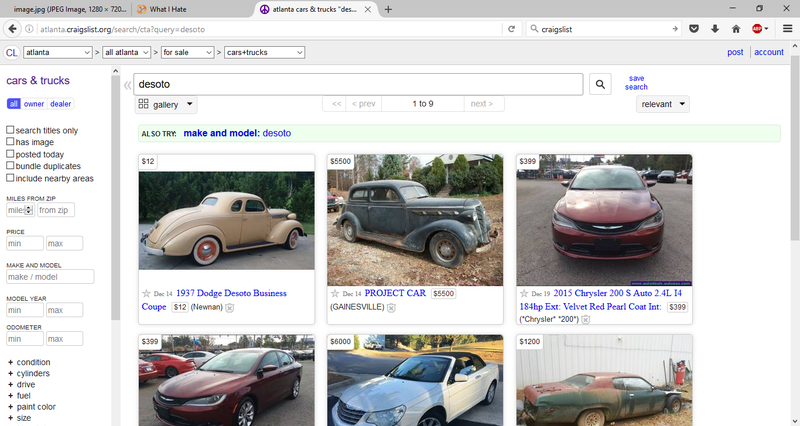The image size is (800, 426).
Task: Open the PROJECT CAR listing title
Action: coord(395,293)
